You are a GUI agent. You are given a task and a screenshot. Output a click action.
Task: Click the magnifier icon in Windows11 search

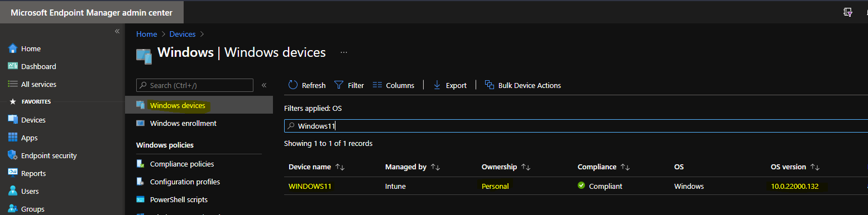pyautogui.click(x=291, y=126)
